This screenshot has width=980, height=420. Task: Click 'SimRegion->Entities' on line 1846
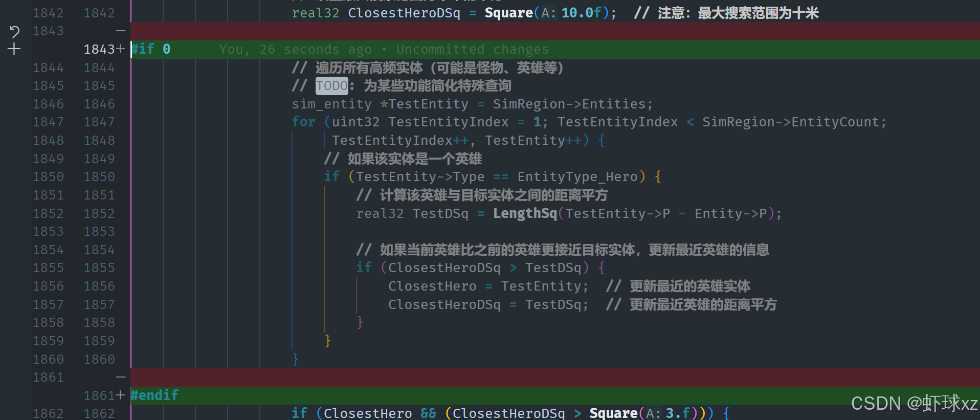569,104
